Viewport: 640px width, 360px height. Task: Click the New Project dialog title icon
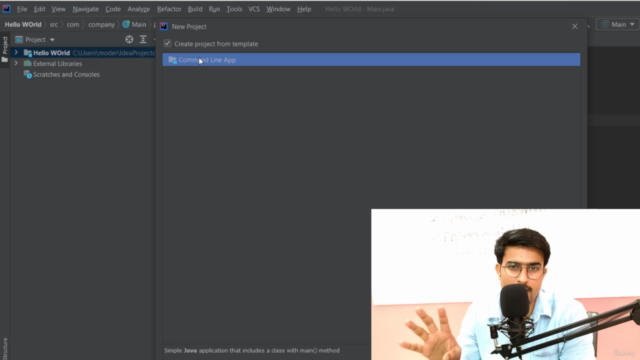coord(164,27)
